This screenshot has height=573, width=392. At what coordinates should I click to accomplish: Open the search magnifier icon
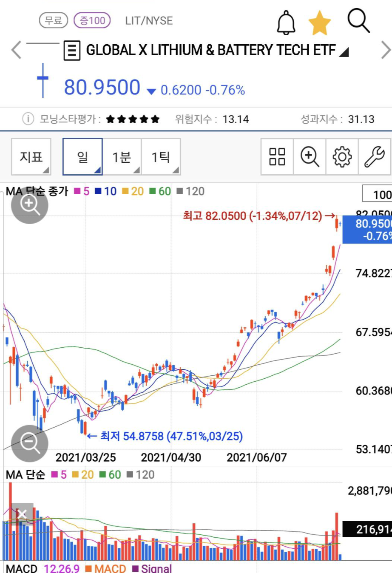coord(358,21)
